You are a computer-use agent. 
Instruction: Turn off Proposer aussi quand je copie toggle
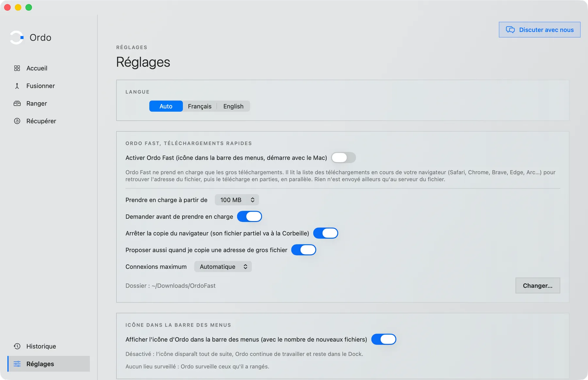click(x=303, y=250)
